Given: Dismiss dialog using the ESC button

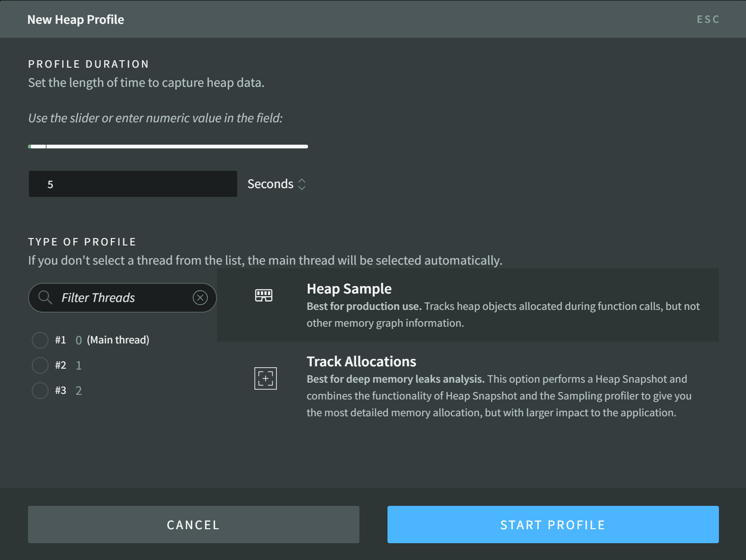Looking at the screenshot, I should [x=708, y=19].
